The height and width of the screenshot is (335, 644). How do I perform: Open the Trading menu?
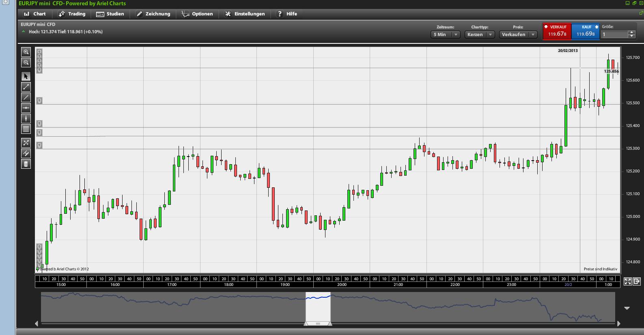[x=72, y=14]
